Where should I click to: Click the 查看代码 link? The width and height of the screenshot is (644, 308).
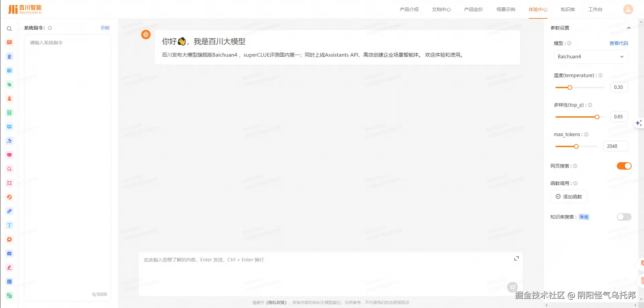(619, 43)
